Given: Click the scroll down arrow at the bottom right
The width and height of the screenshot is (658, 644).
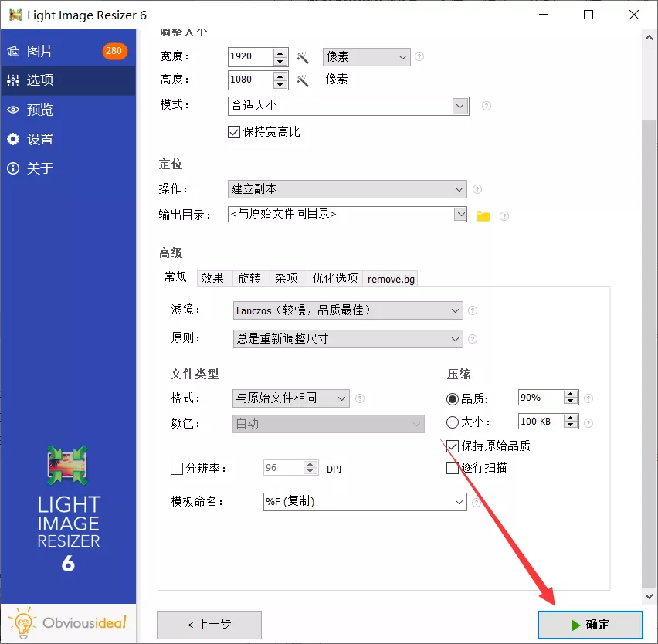Looking at the screenshot, I should tap(649, 596).
